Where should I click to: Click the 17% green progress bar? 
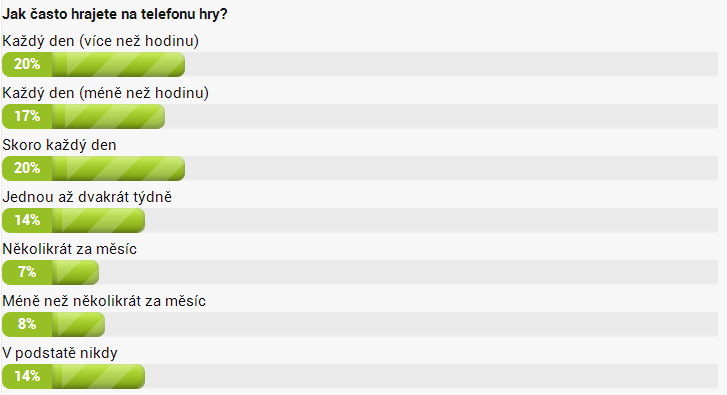(x=83, y=116)
